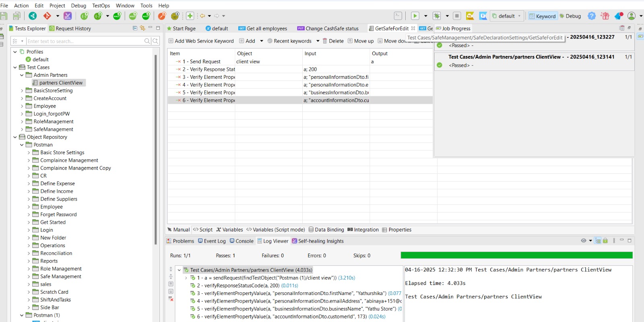
Task: Click the orange Spy tool icon
Action: click(162, 16)
